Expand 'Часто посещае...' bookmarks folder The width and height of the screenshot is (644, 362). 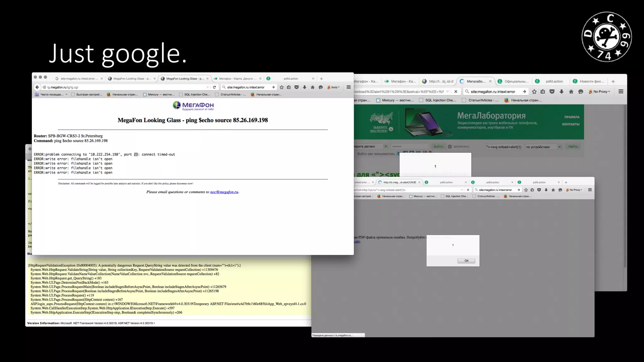(x=51, y=94)
